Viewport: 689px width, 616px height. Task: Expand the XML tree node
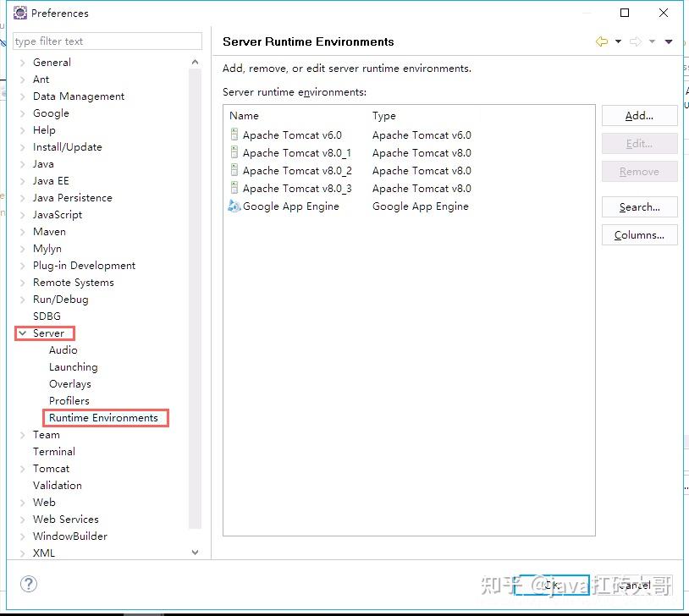coord(22,553)
